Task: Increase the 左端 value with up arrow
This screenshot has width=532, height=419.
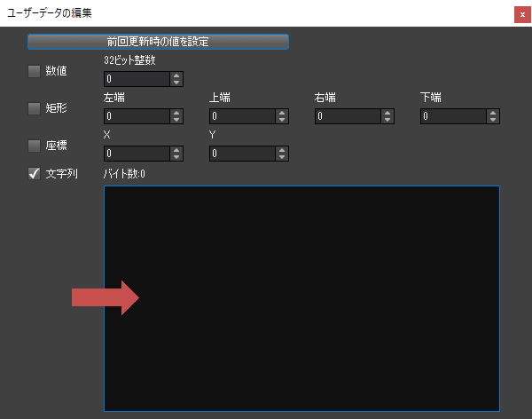Action: (x=176, y=113)
